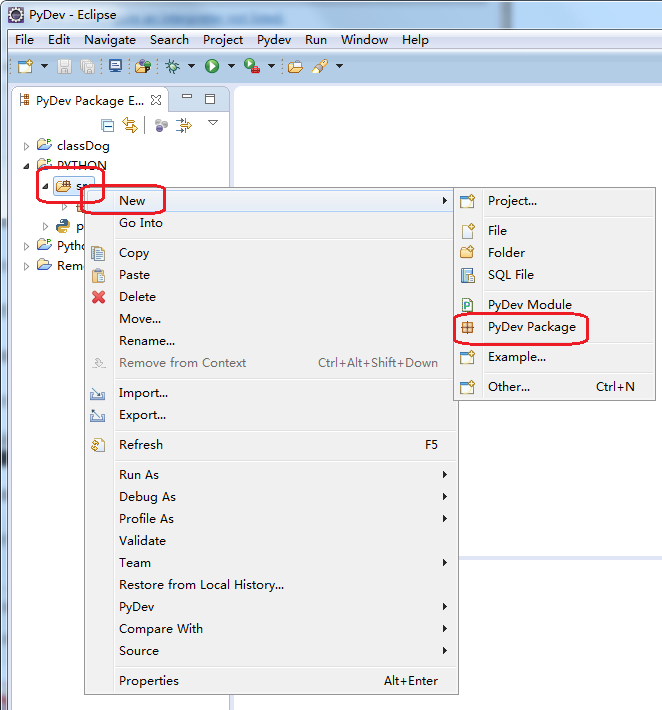Minimize the Package Explorer view

[x=187, y=96]
